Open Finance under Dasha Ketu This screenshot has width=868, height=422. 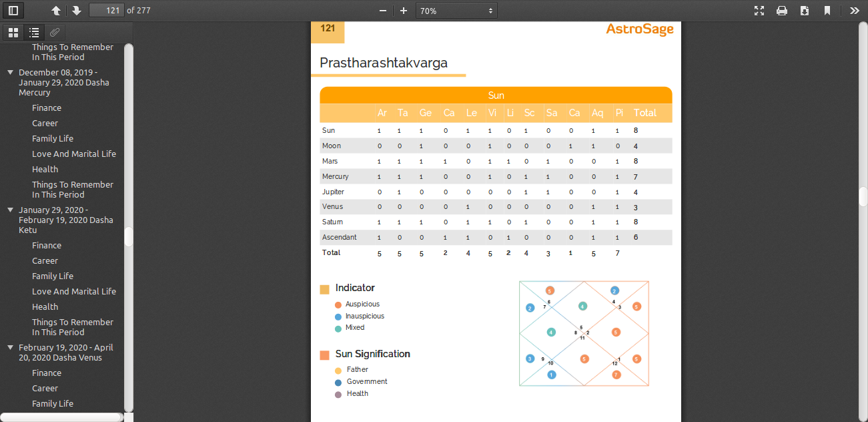[x=47, y=245]
